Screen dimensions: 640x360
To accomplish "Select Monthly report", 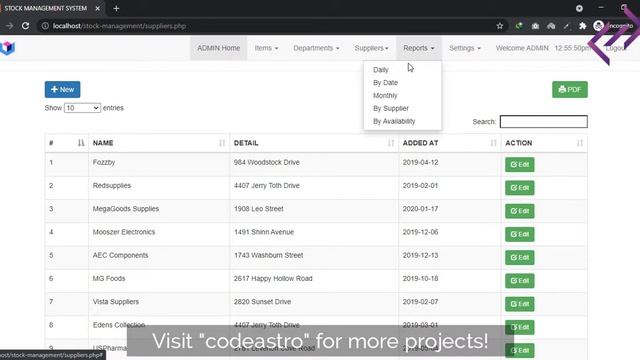I will click(385, 96).
